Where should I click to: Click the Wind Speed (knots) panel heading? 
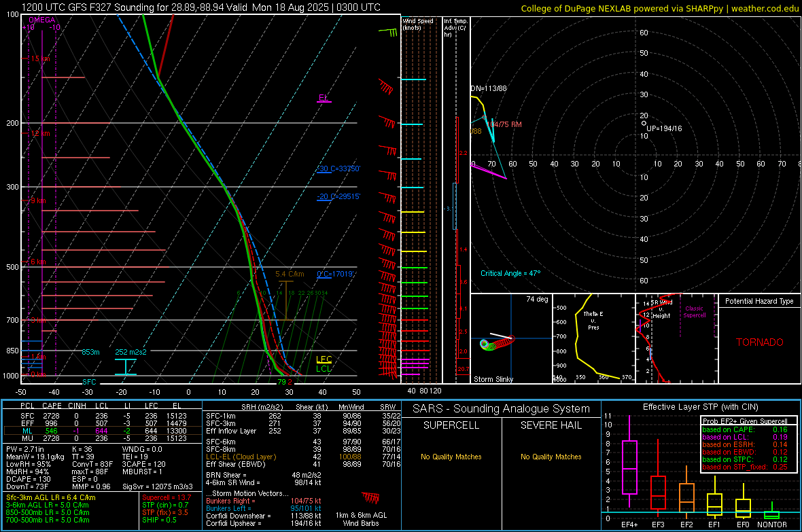(x=418, y=24)
